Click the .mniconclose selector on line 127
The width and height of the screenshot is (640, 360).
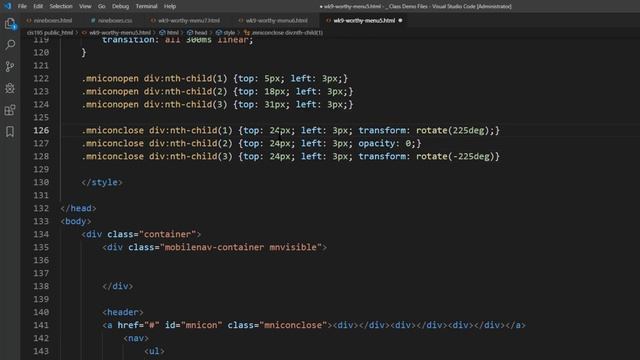pyautogui.click(x=113, y=144)
